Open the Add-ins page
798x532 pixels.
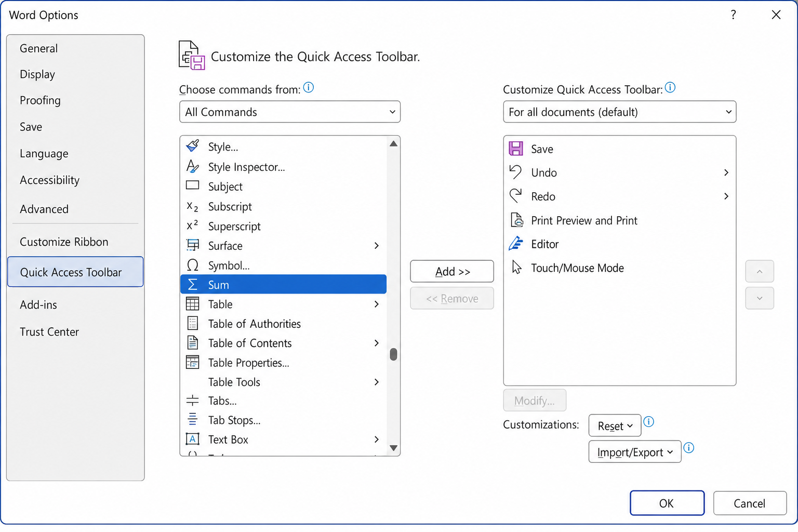(x=75, y=304)
